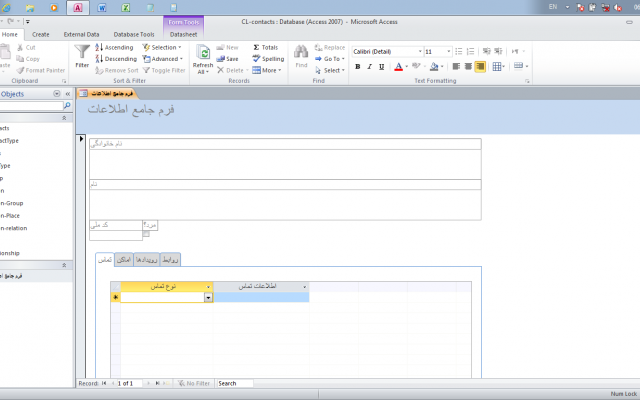Apply Italic text formatting
The height and width of the screenshot is (400, 640).
[x=369, y=67]
